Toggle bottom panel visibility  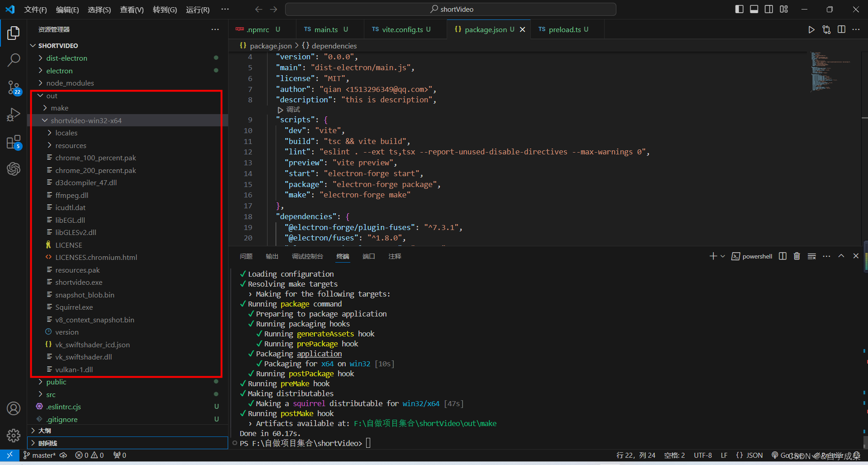coord(754,9)
